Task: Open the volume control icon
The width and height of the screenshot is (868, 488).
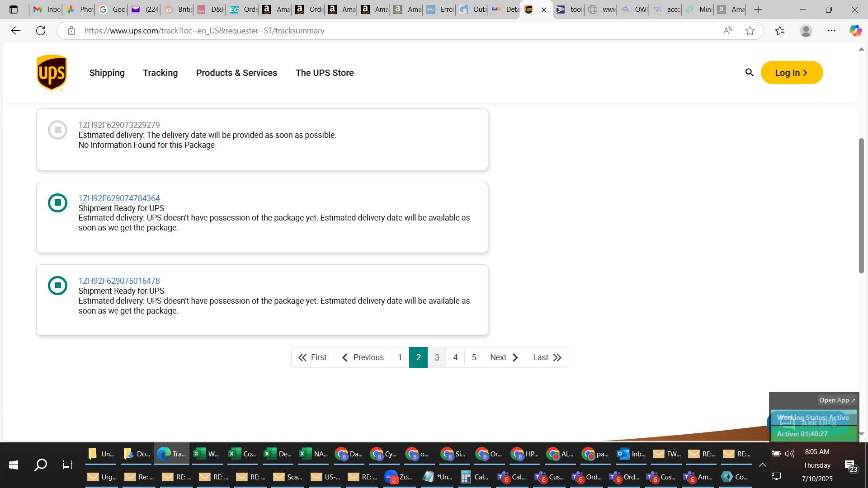Action: 790,454
